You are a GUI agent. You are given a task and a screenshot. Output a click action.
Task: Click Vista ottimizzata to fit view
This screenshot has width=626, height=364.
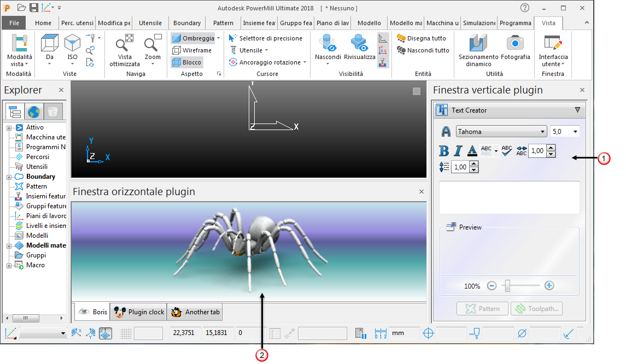(125, 50)
